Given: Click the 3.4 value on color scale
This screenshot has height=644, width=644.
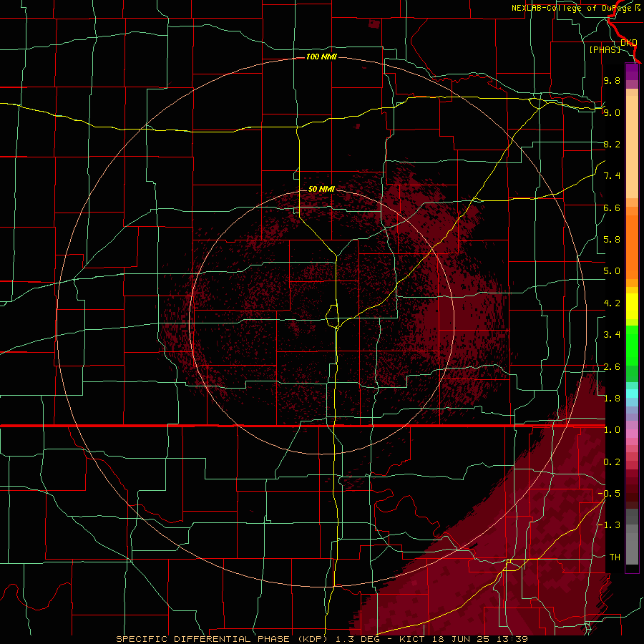Looking at the screenshot, I should (612, 335).
